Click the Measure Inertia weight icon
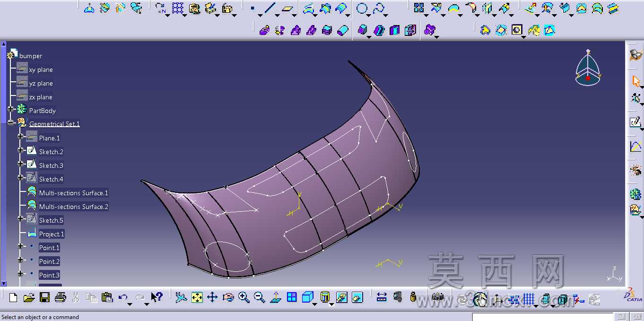This screenshot has width=644, height=321. coord(413,297)
